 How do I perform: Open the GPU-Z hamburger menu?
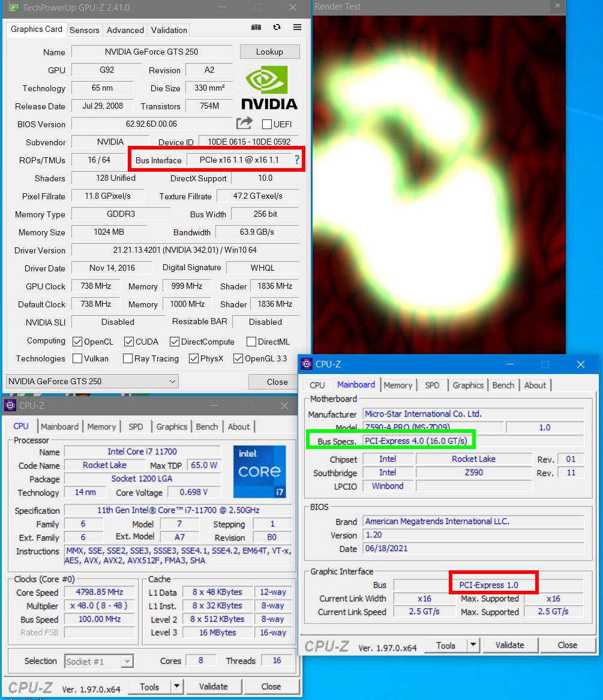297,27
